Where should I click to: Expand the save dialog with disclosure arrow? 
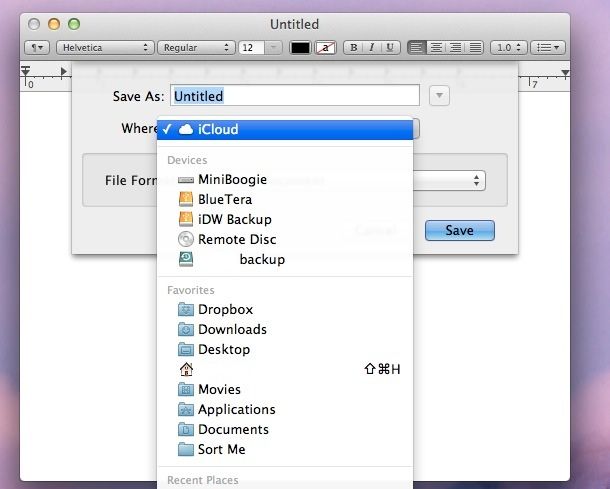[x=440, y=96]
